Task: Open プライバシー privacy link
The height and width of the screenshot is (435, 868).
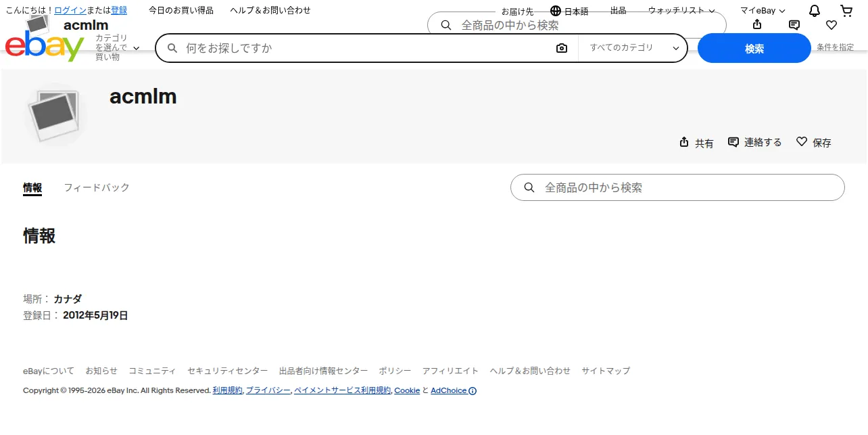Action: click(268, 391)
